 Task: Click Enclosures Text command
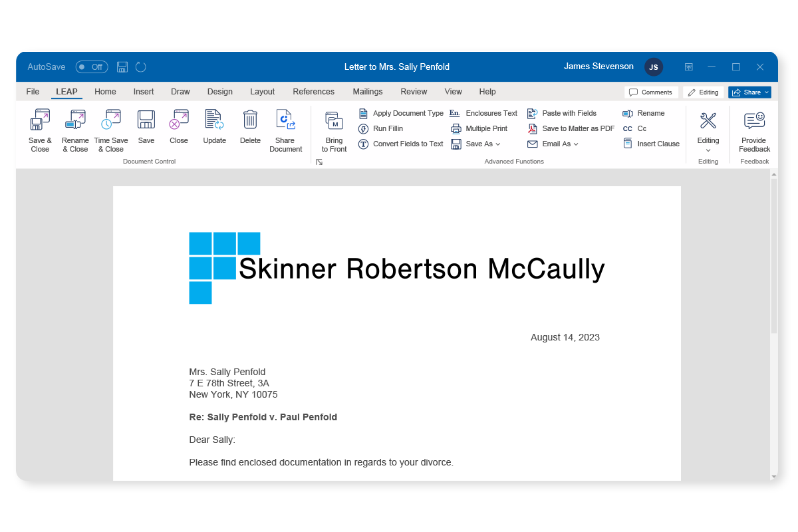[x=483, y=113]
